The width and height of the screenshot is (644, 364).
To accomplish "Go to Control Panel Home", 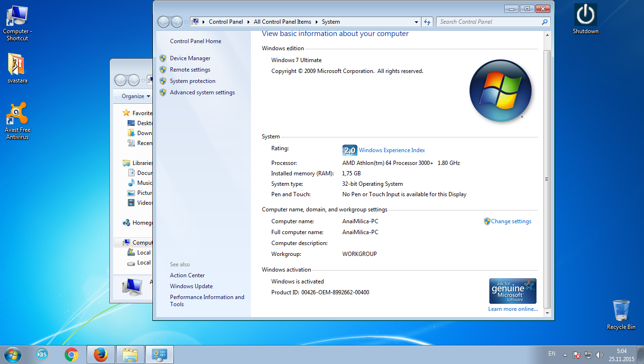I will click(196, 41).
